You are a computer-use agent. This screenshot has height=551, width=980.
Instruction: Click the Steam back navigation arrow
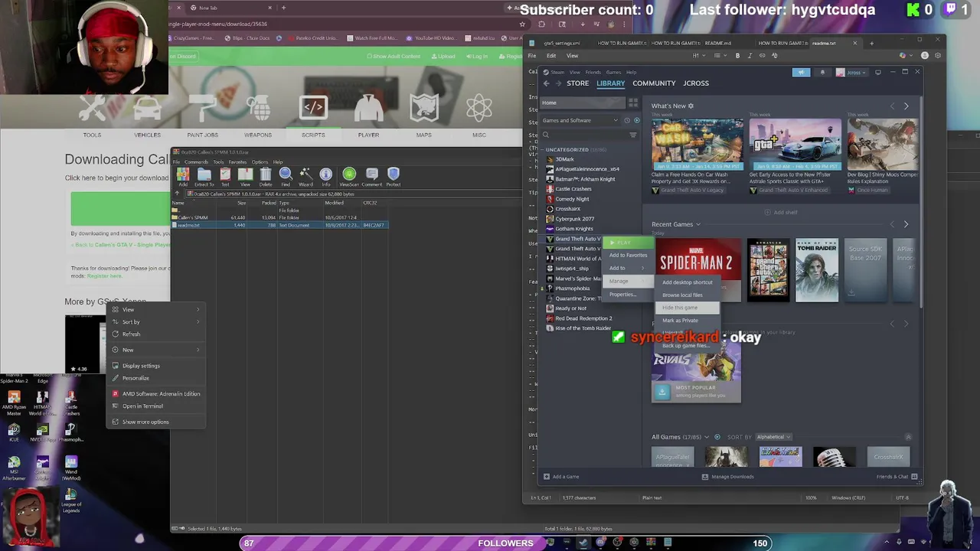click(x=546, y=83)
